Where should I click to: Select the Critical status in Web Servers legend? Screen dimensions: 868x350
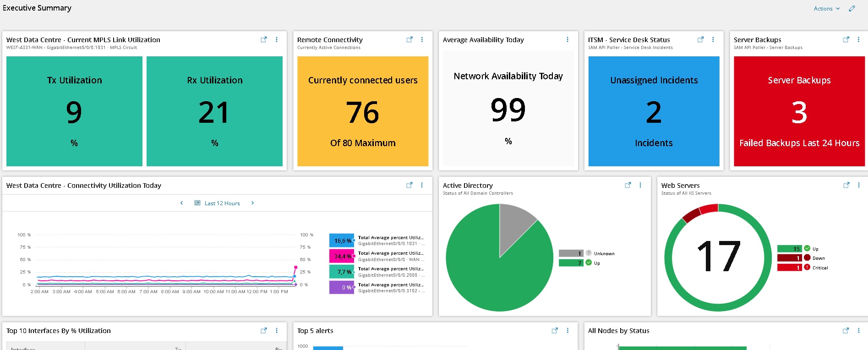pyautogui.click(x=820, y=268)
